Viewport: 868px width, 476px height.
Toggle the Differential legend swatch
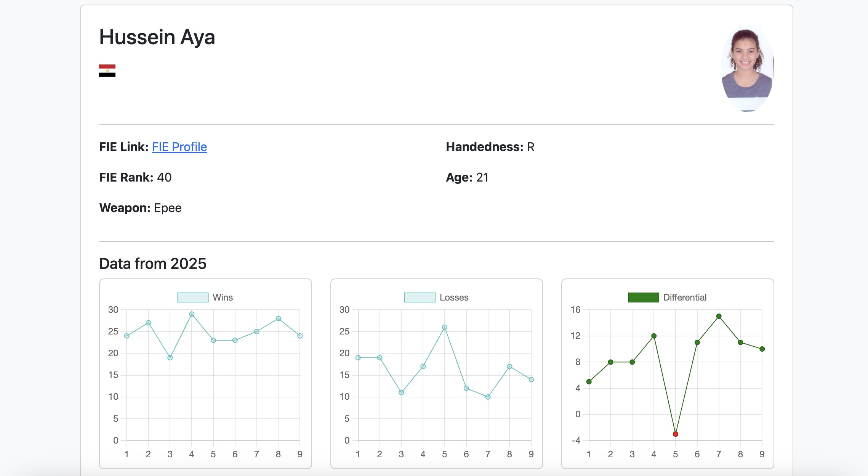click(643, 297)
